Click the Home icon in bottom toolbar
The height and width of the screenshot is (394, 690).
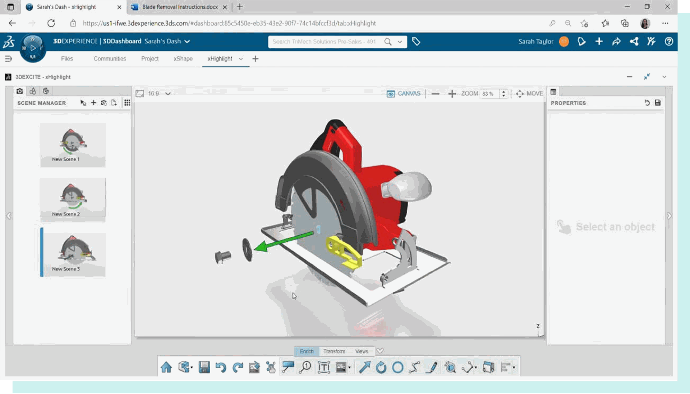click(166, 367)
